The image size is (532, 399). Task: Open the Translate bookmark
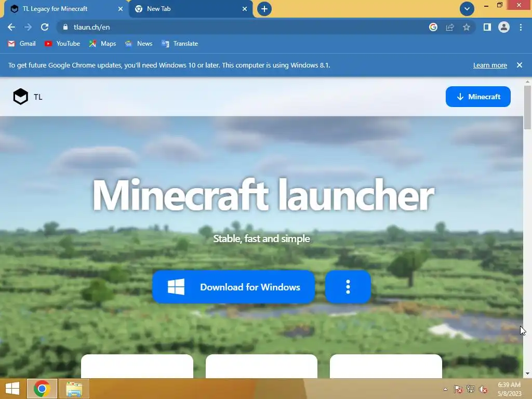tap(180, 44)
